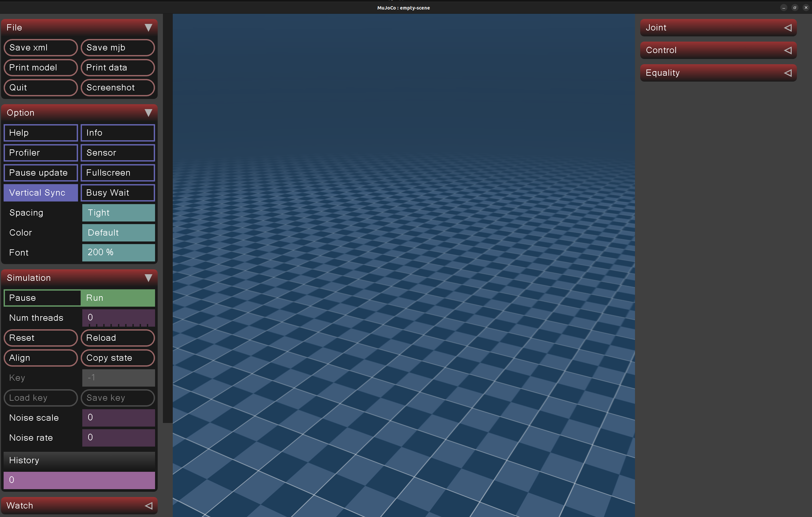Adjust the Noise rate slider

(119, 438)
